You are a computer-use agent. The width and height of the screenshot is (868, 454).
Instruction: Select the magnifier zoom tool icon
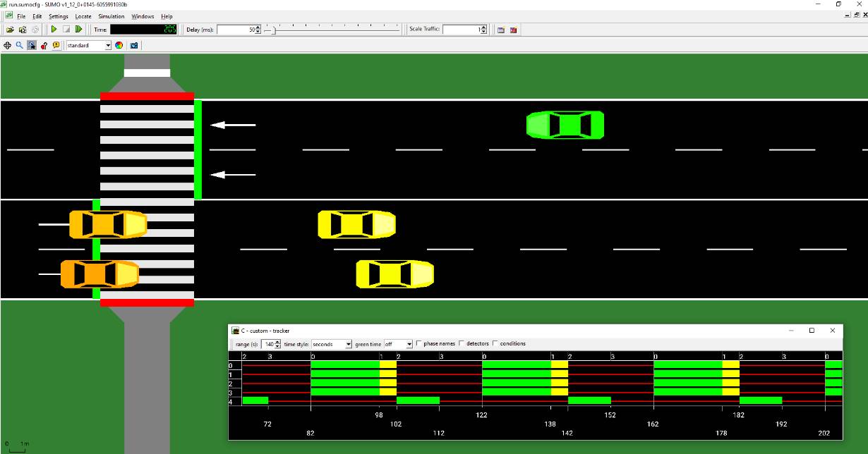pos(20,45)
